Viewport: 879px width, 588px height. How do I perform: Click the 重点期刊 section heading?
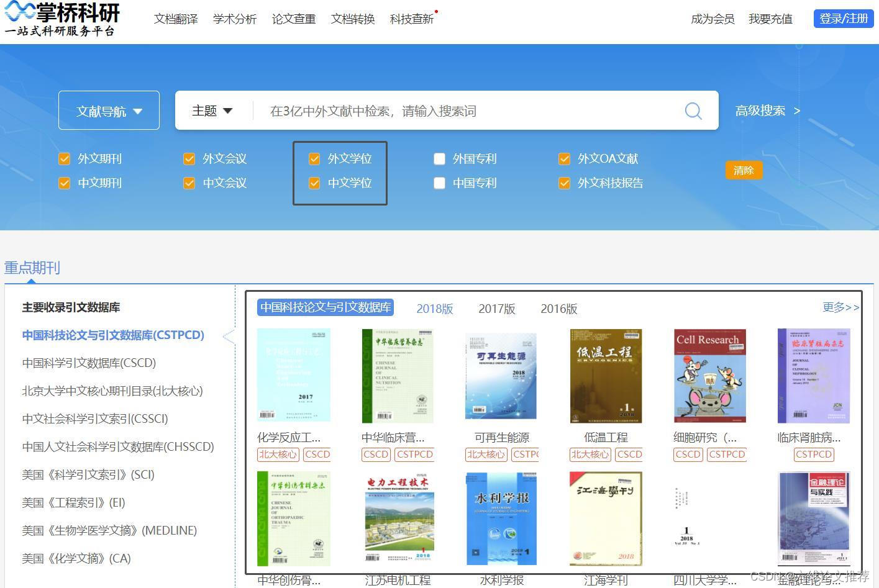32,268
